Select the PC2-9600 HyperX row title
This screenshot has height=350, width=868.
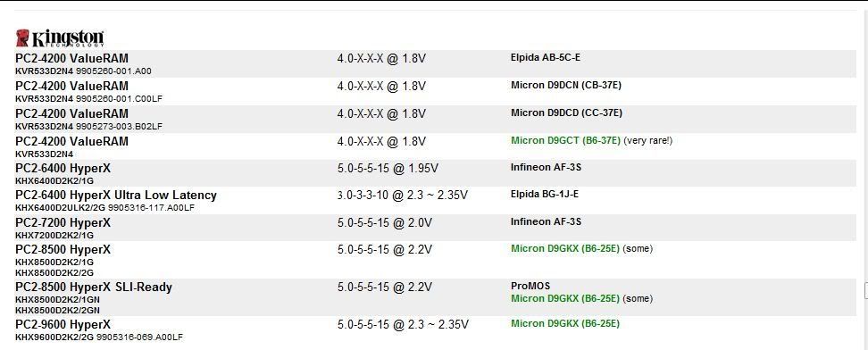63,324
